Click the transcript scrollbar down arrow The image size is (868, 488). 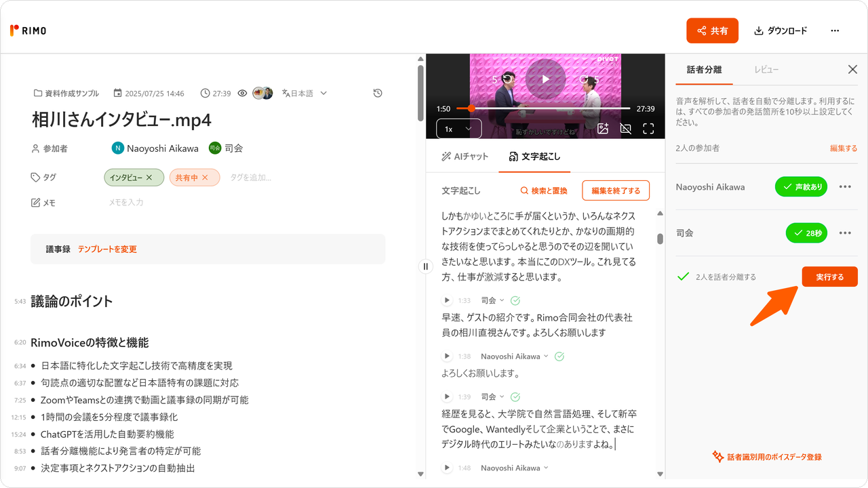coord(660,474)
